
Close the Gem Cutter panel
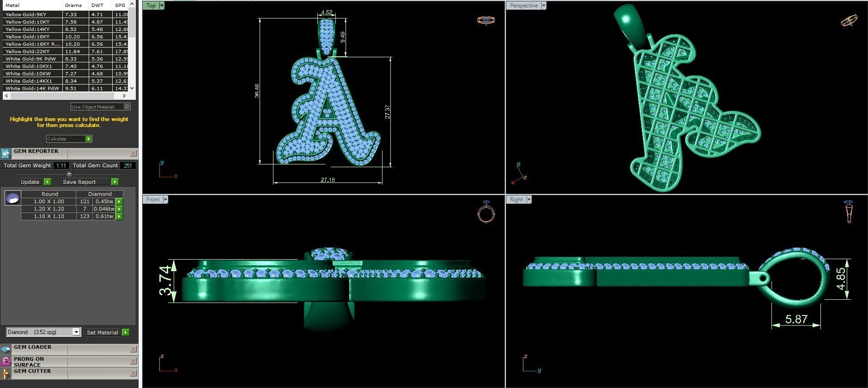click(x=133, y=373)
